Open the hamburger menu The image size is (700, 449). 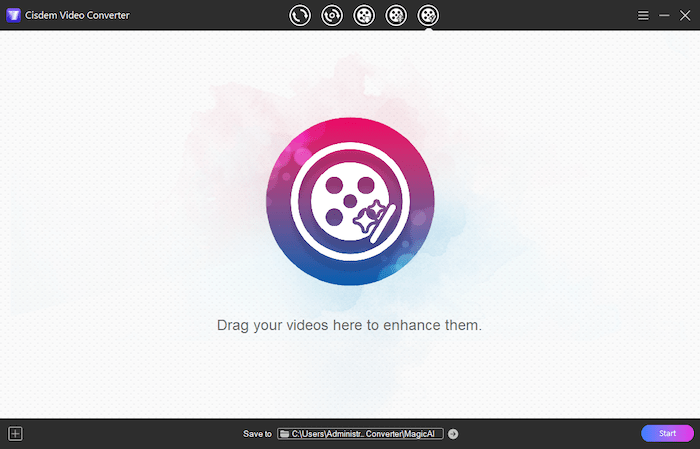click(643, 16)
